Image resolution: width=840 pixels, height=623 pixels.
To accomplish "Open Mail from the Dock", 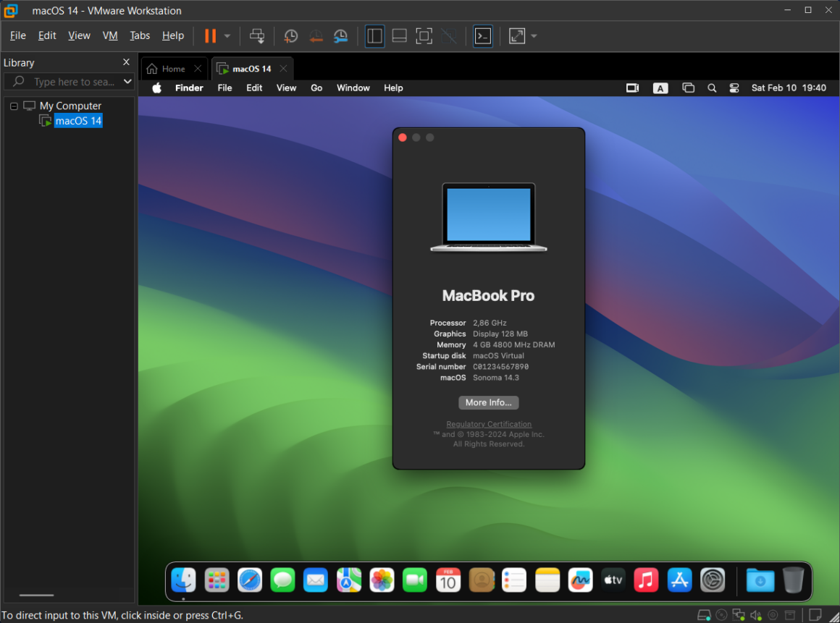I will (x=316, y=580).
